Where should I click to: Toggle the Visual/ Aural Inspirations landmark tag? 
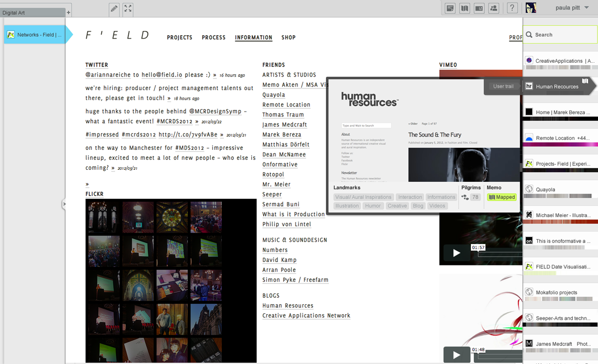364,197
